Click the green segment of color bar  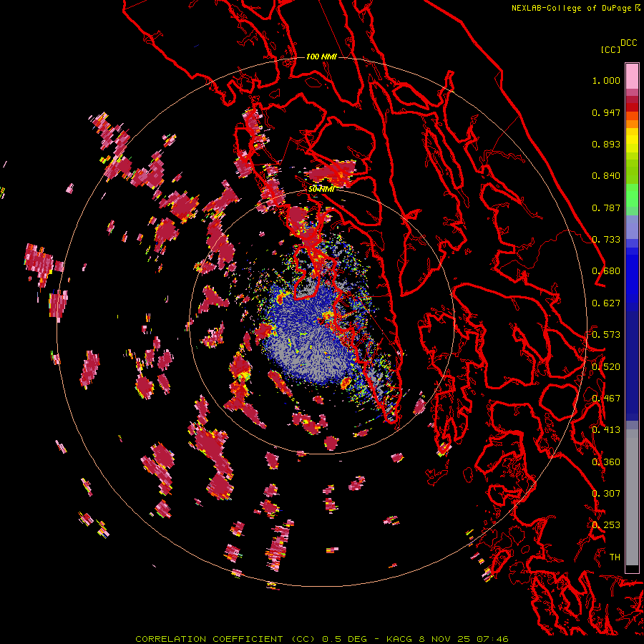tap(632, 195)
